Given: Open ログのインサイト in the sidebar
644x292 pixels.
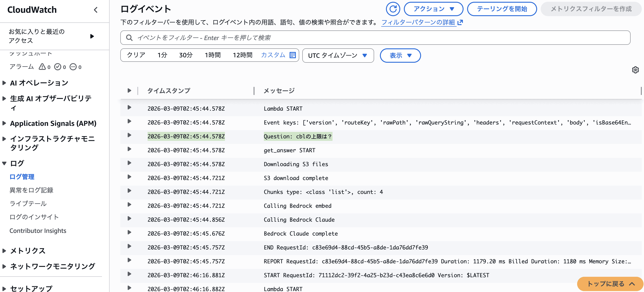Looking at the screenshot, I should [34, 217].
